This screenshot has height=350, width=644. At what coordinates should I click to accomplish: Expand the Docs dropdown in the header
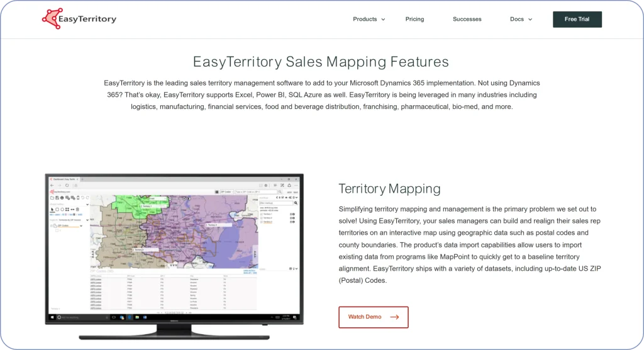pos(521,20)
